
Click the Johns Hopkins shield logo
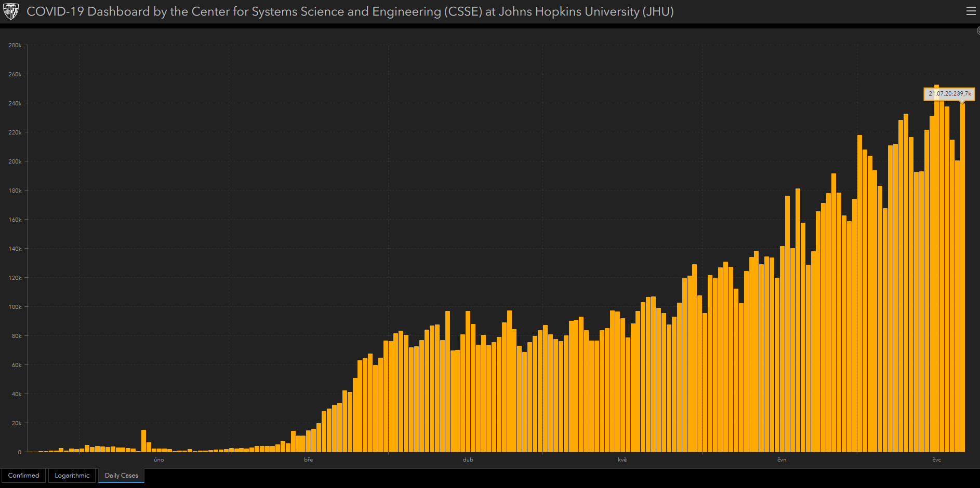click(11, 11)
